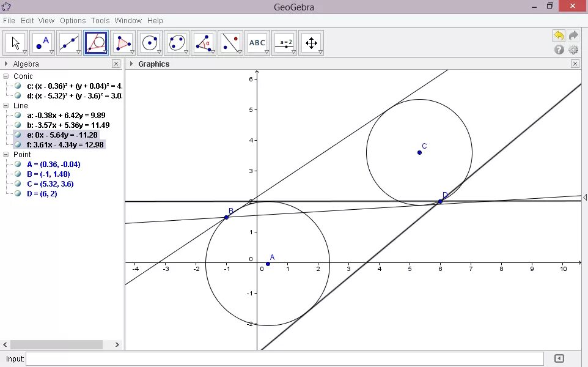Select the Move arrow tool
Viewport: 588px width, 367px height.
click(x=15, y=43)
